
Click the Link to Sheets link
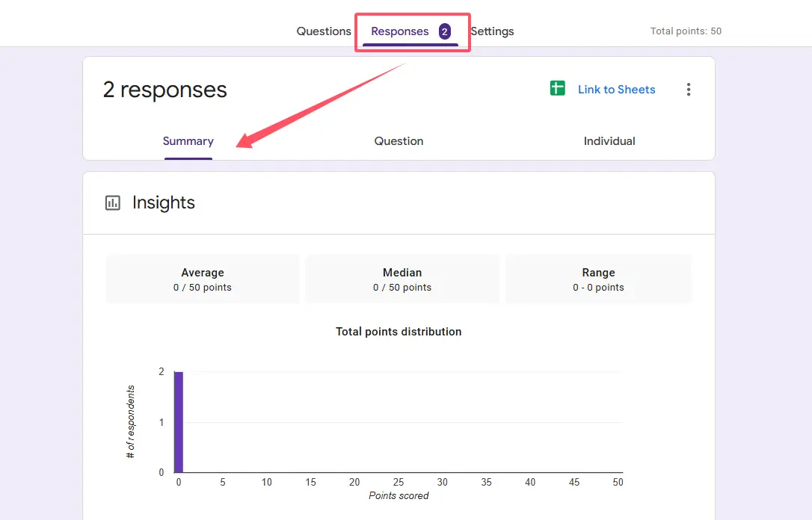click(x=616, y=90)
